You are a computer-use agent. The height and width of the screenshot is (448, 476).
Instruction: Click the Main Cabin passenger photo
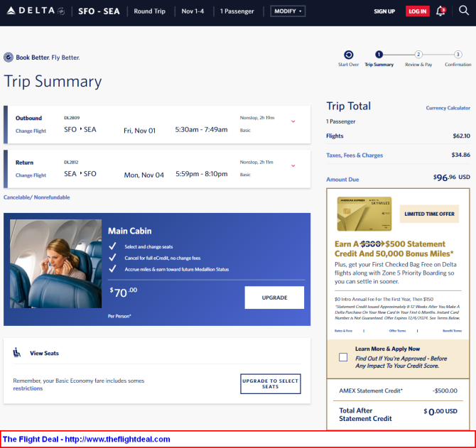55,263
